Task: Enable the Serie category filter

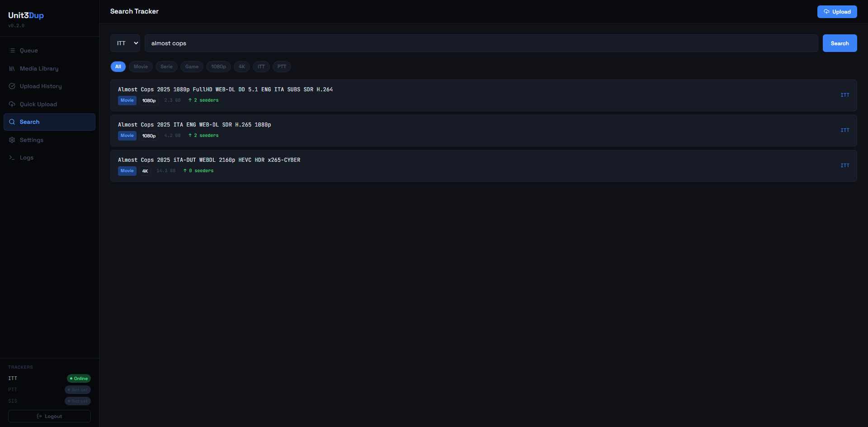Action: 166,66
